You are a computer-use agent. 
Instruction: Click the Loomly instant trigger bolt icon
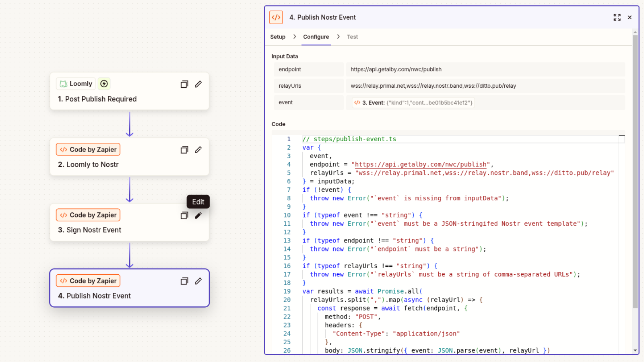tap(104, 84)
